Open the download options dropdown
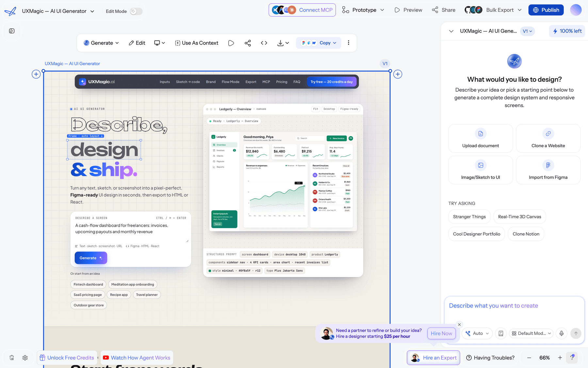 point(283,43)
